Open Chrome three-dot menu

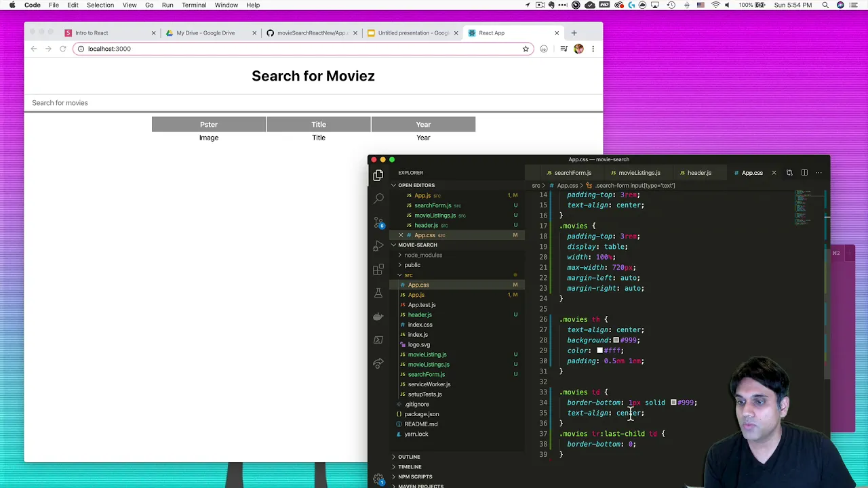593,49
